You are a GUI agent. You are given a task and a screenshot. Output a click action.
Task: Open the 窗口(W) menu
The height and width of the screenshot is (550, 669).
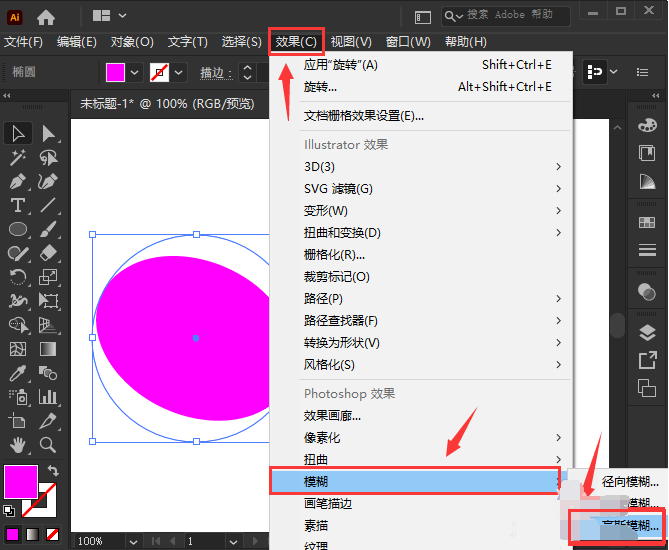[408, 42]
